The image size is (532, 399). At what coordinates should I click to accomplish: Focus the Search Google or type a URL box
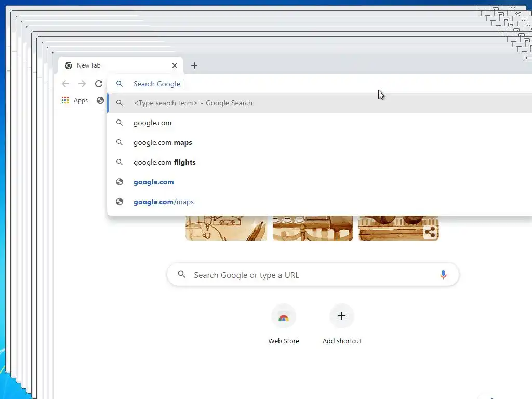pos(313,274)
